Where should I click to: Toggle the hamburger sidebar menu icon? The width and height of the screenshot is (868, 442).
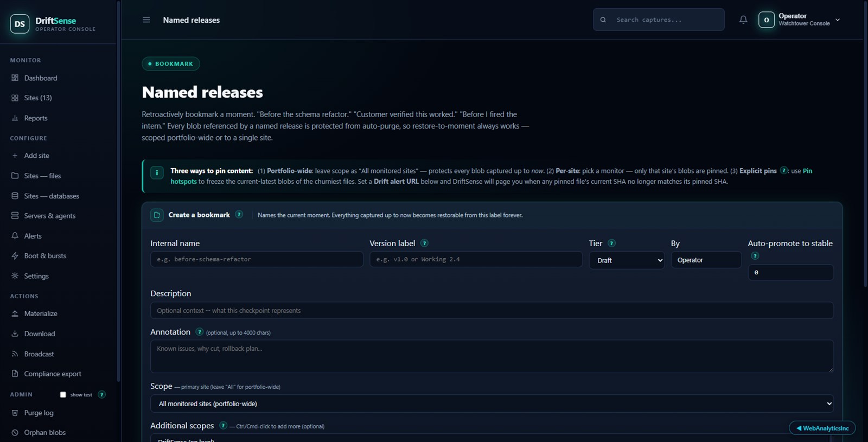point(146,20)
